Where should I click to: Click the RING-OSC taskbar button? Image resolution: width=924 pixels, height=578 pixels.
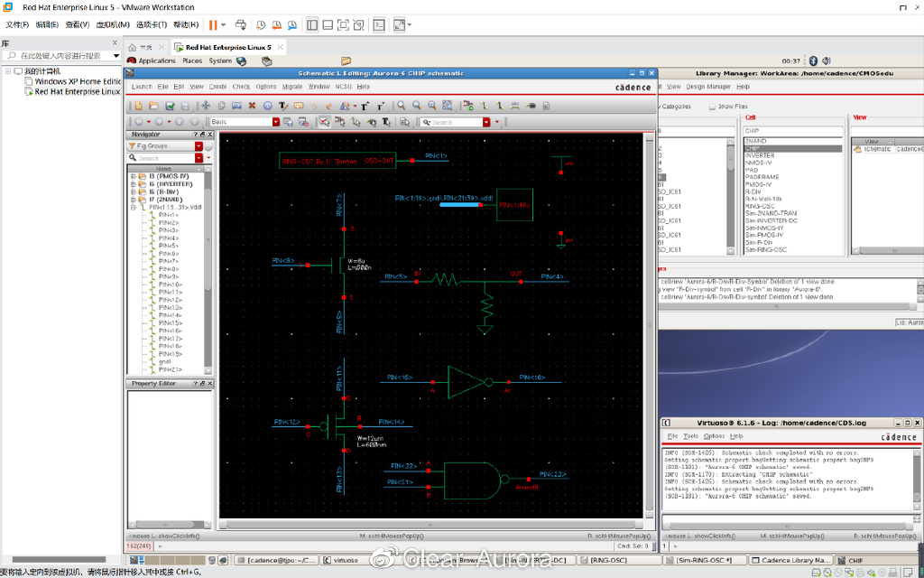[620, 560]
